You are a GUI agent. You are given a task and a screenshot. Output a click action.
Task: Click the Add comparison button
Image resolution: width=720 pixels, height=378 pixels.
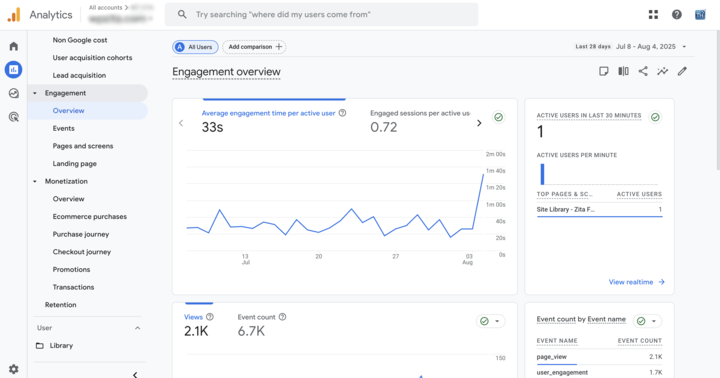point(254,47)
